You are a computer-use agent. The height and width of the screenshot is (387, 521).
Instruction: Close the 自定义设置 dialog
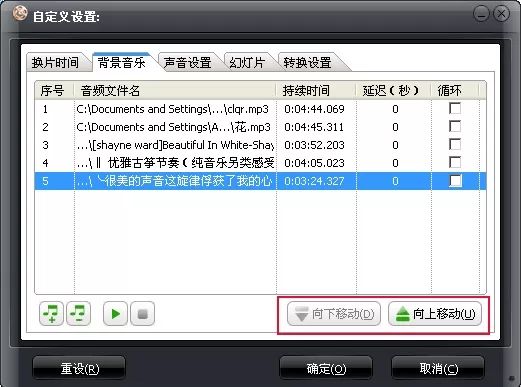[x=501, y=14]
